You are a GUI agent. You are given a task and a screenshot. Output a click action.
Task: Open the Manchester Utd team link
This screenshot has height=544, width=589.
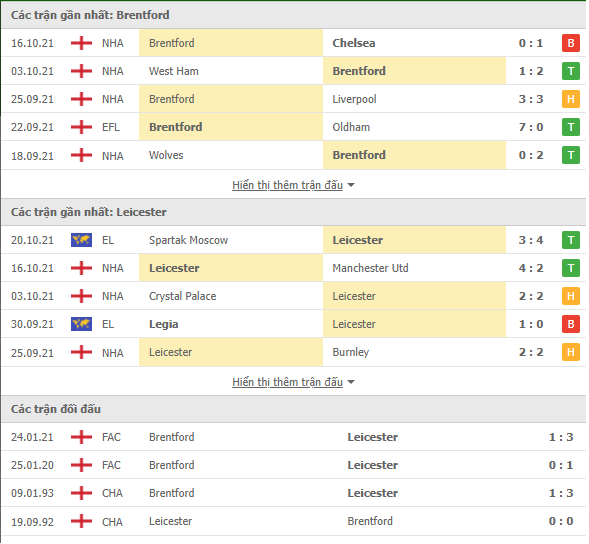[371, 269]
